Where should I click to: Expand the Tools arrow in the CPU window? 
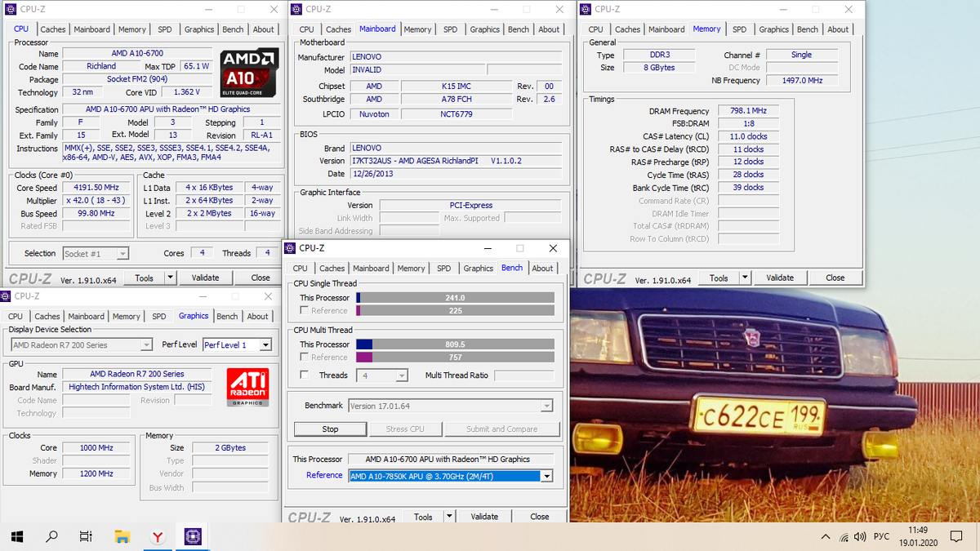pos(170,278)
